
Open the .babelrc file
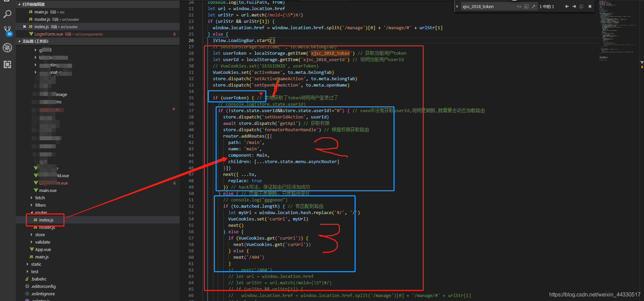pyautogui.click(x=98, y=279)
